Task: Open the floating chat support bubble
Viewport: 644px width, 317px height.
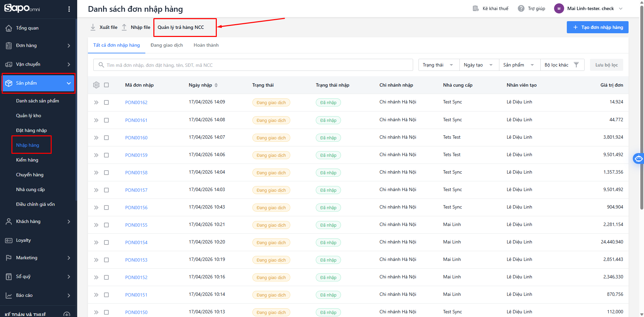Action: click(638, 158)
